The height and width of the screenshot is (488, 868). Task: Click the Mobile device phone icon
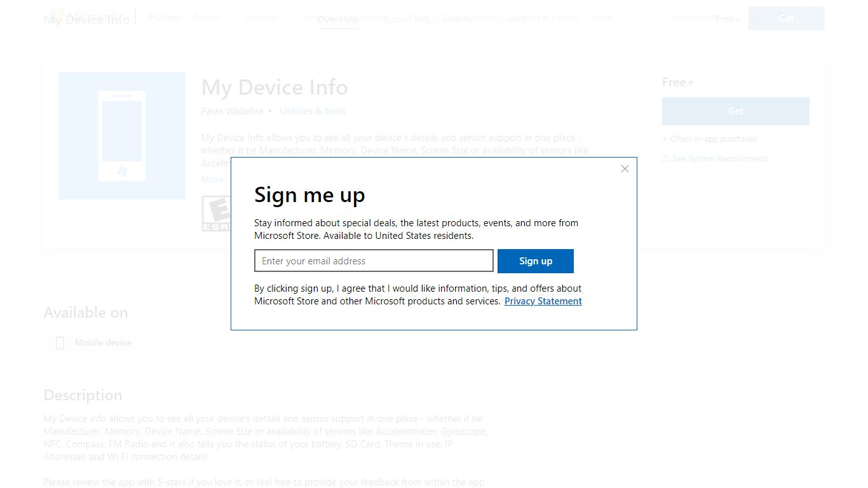click(x=60, y=343)
